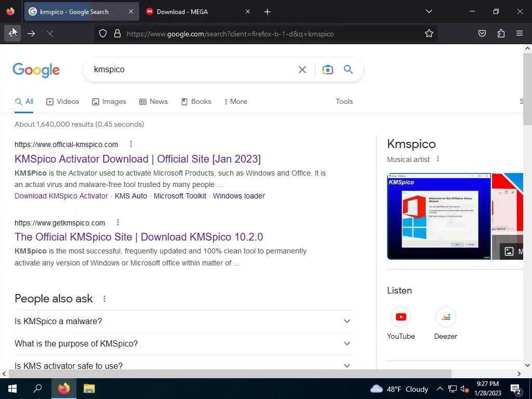
Task: Switch to News results
Action: click(x=153, y=101)
